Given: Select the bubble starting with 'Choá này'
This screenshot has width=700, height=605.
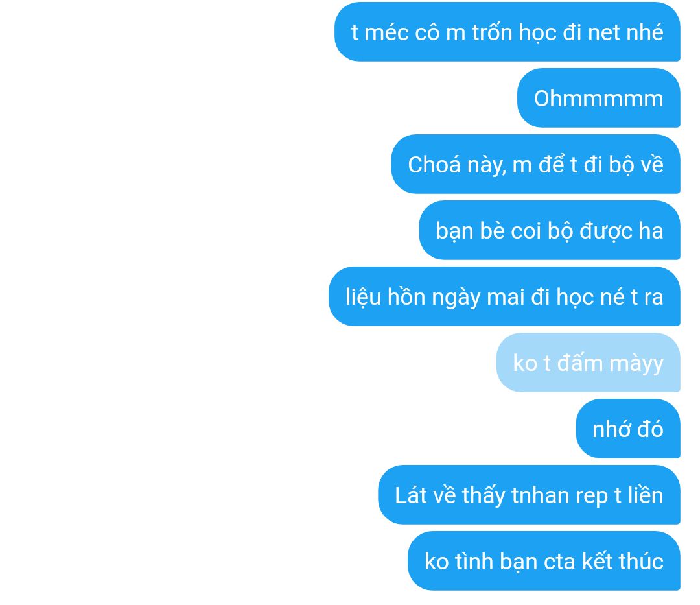Looking at the screenshot, I should coord(536,164).
